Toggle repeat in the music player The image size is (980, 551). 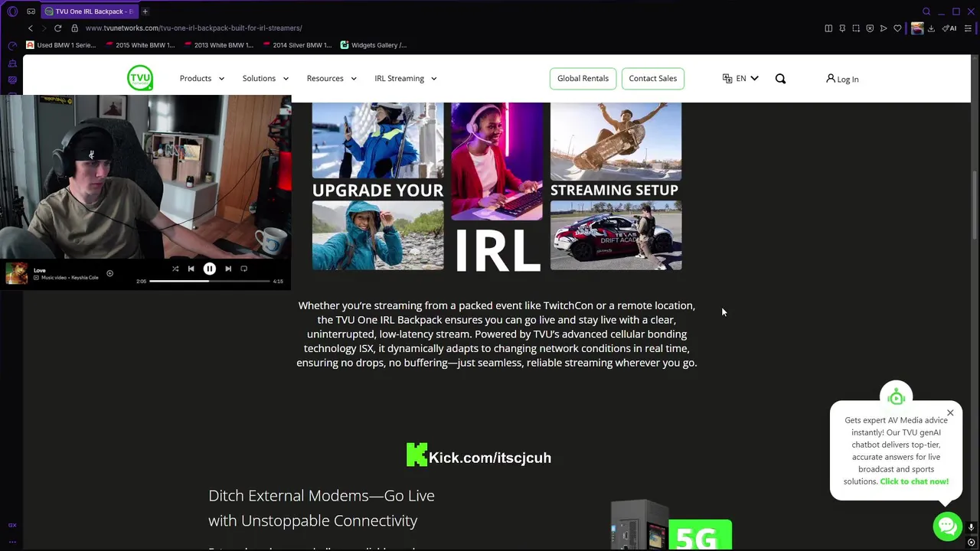pos(244,269)
